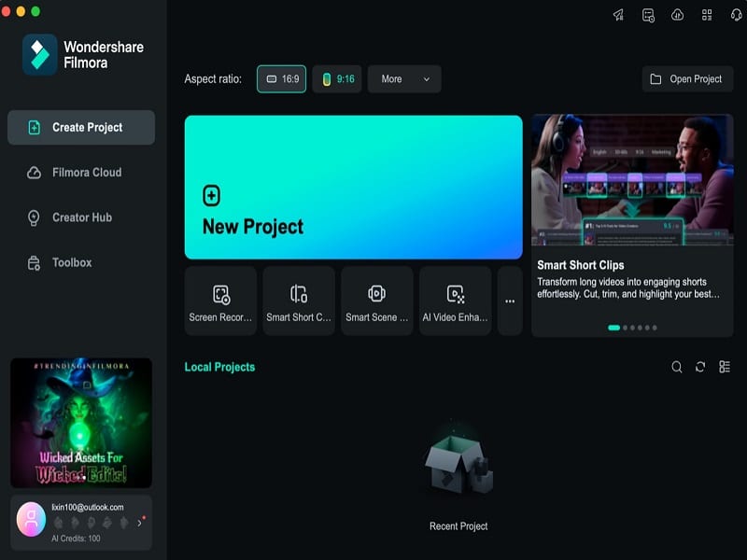The image size is (747, 560).
Task: Click the user avatar profile picture
Action: [32, 519]
